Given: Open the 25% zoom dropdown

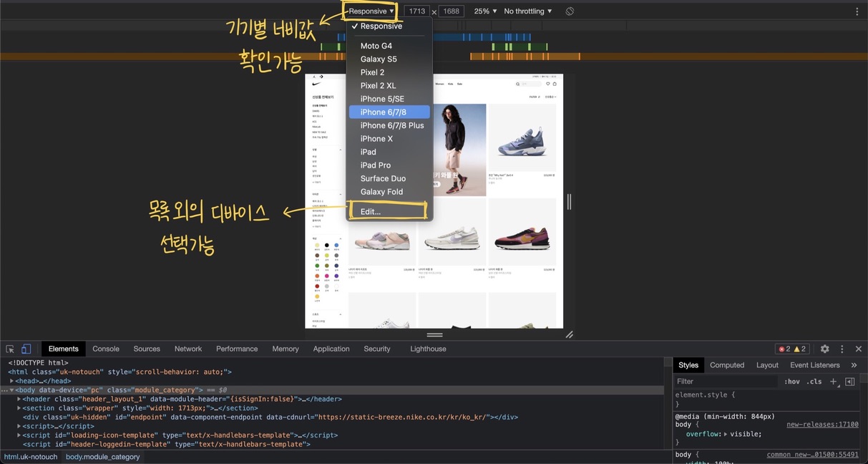Looking at the screenshot, I should click(x=485, y=11).
